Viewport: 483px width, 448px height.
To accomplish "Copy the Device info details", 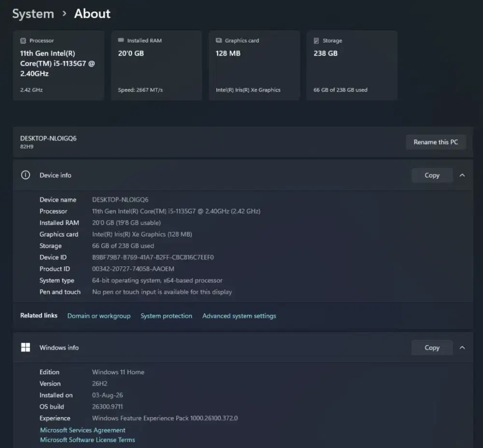I will tap(432, 175).
